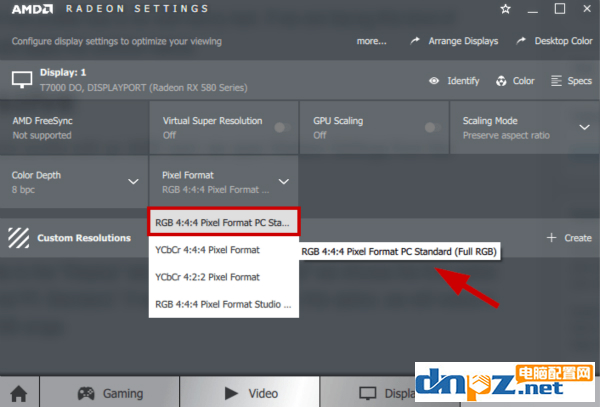Expand the Scaling Mode dropdown
Image resolution: width=600 pixels, height=407 pixels.
click(x=584, y=127)
